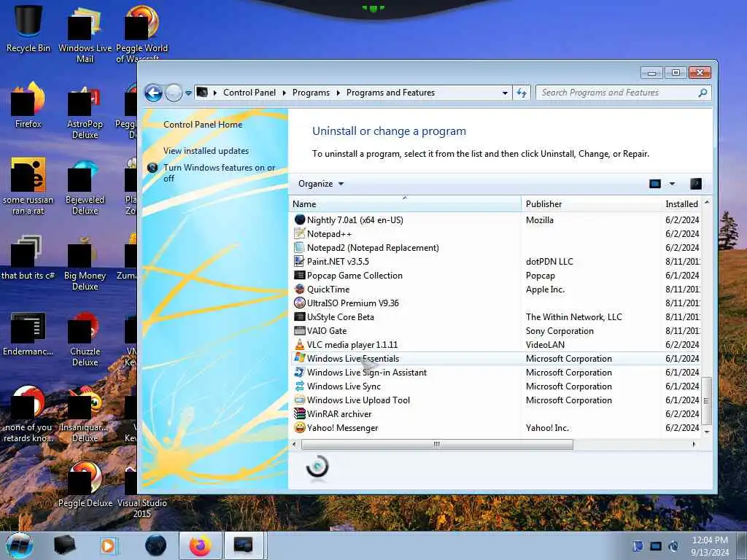Select UltraISO Premium V9.36 entry

pyautogui.click(x=495, y=303)
